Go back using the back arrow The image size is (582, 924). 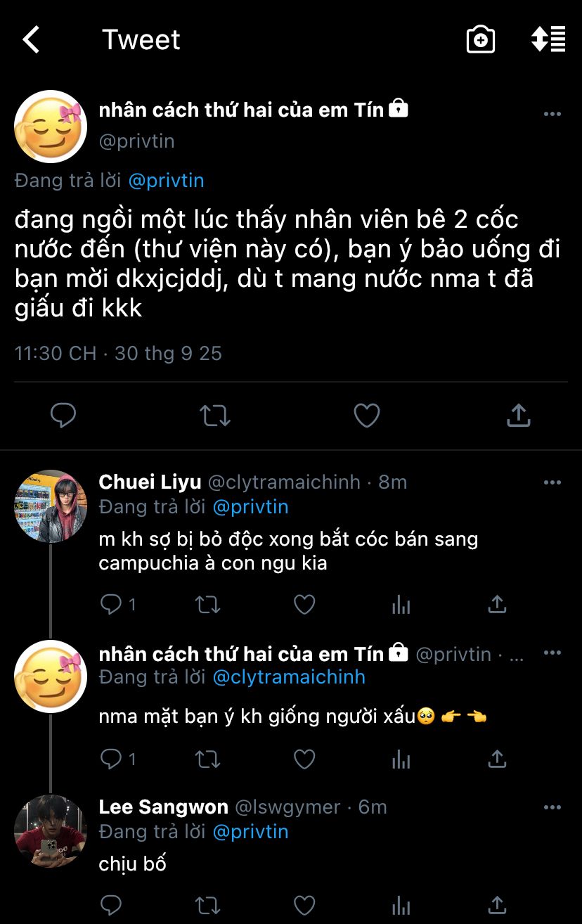pyautogui.click(x=32, y=40)
